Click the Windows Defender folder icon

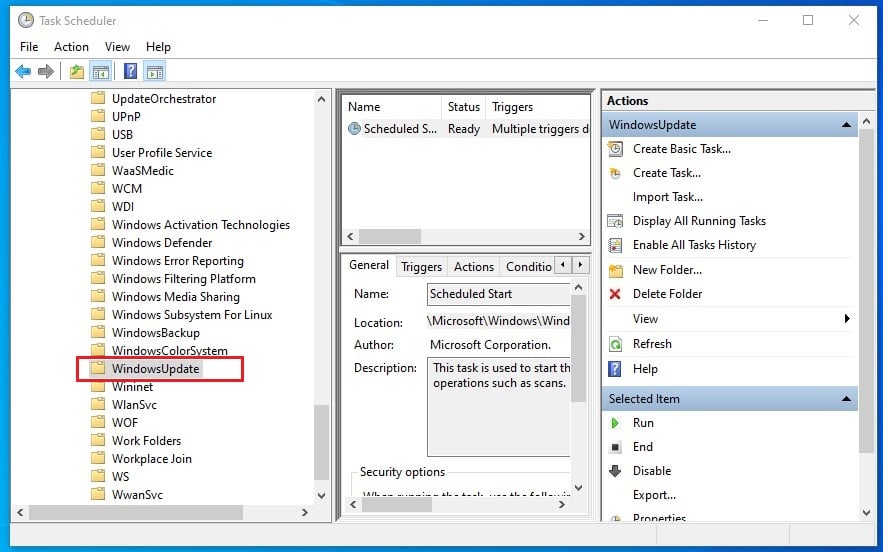tap(98, 242)
